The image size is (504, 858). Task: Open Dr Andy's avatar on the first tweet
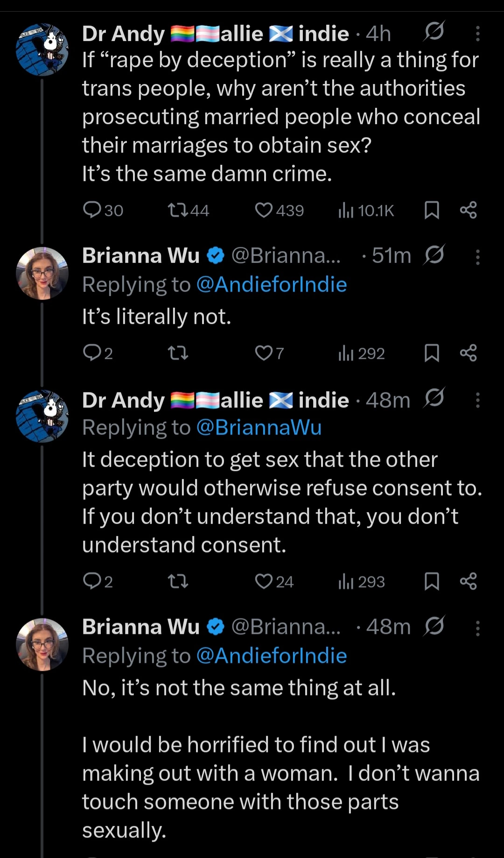point(42,50)
